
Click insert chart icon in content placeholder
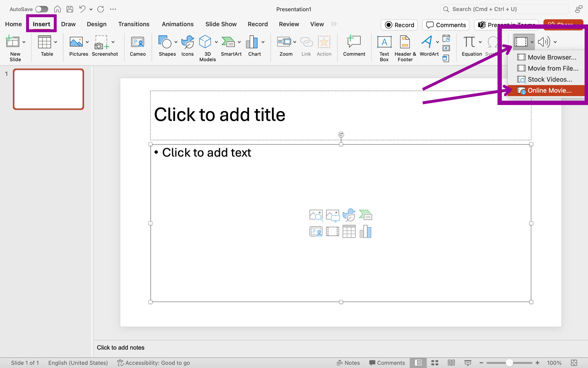coord(365,231)
